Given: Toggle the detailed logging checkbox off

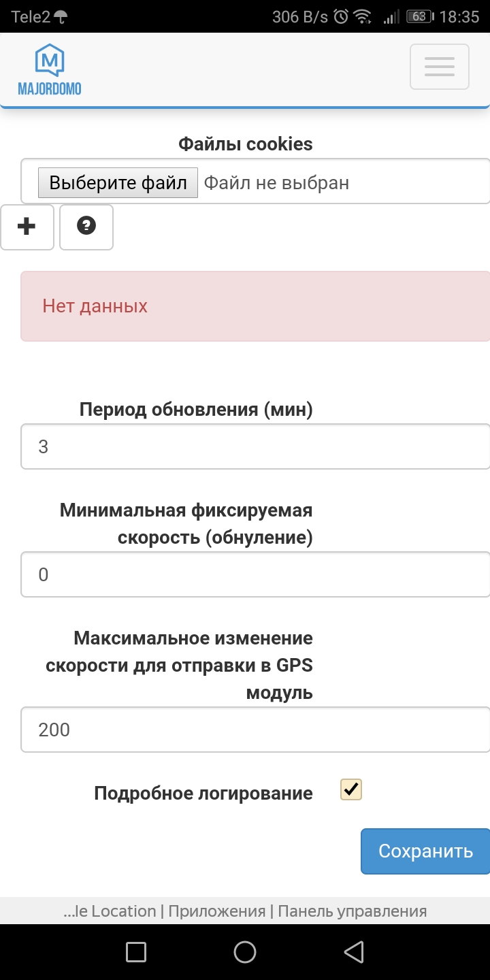Looking at the screenshot, I should 350,789.
